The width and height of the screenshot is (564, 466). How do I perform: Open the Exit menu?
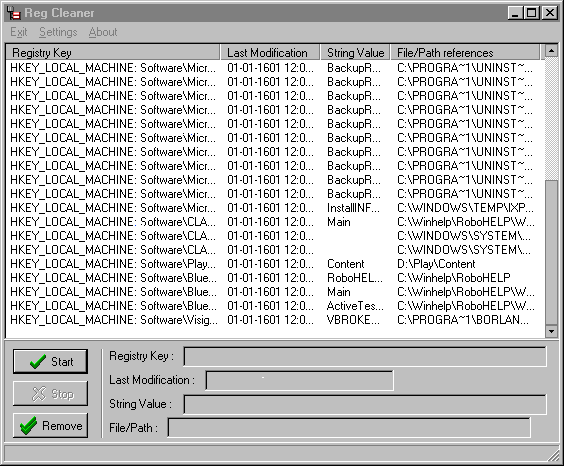click(x=19, y=32)
